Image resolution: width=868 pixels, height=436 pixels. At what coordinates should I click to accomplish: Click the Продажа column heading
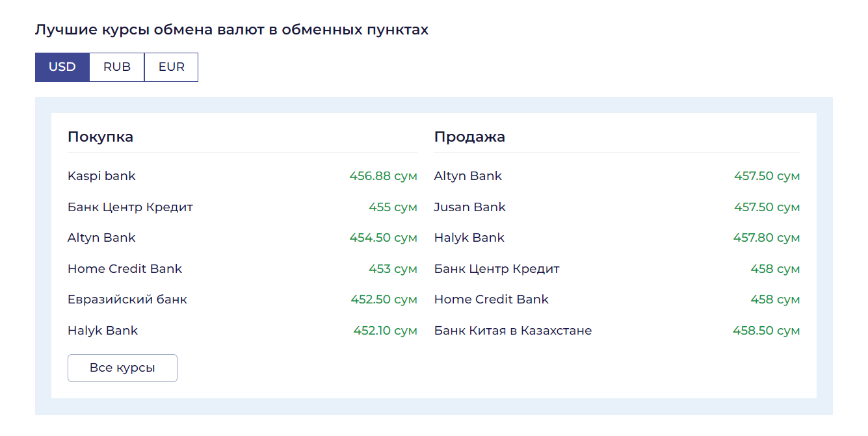[x=469, y=137]
